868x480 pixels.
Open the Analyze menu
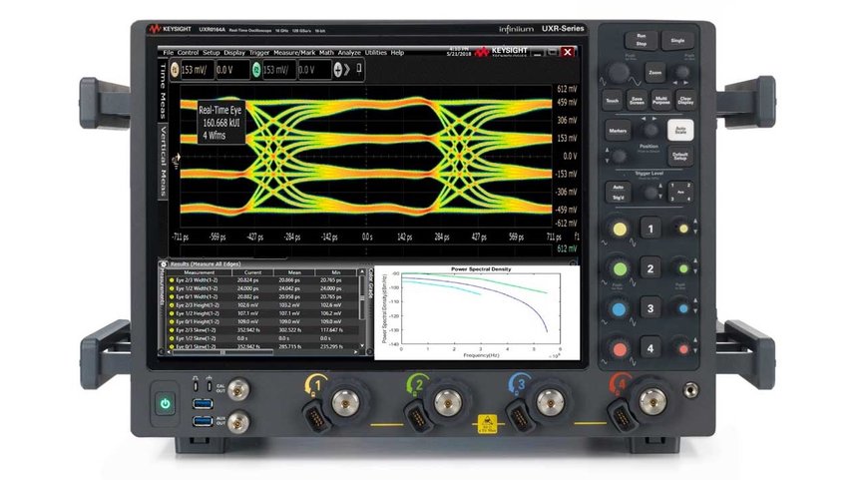(349, 53)
